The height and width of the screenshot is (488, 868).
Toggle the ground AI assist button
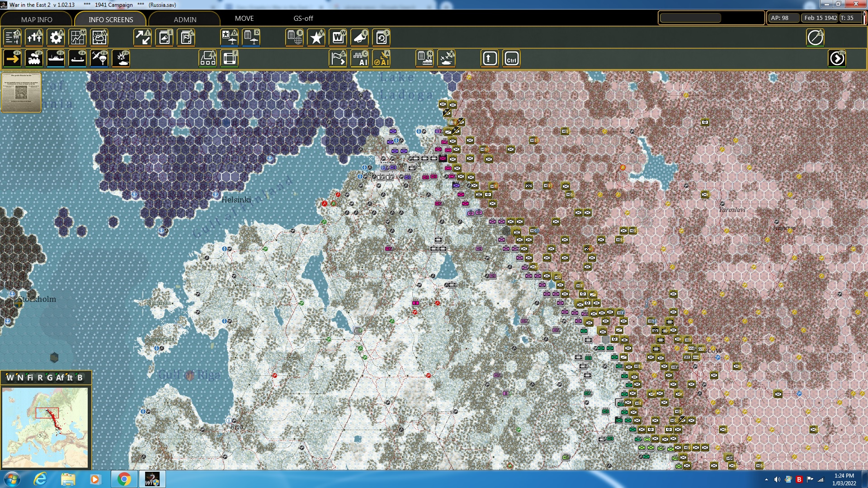tap(359, 59)
